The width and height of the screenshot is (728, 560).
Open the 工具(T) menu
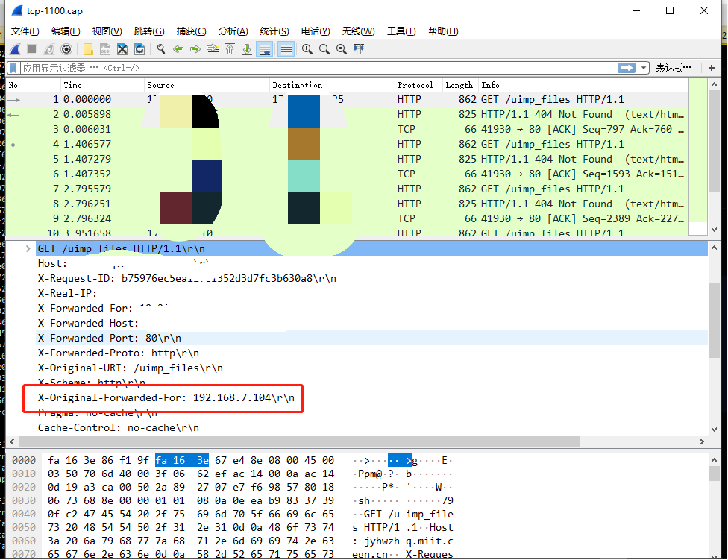tap(401, 31)
